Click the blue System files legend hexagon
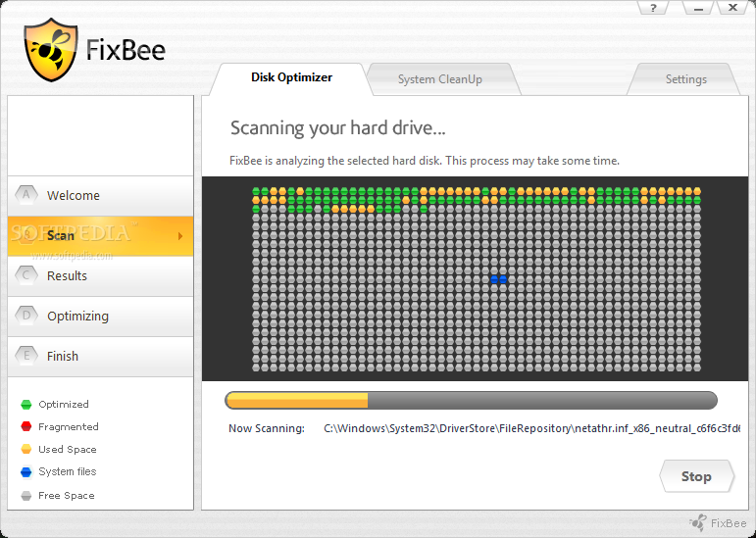Image resolution: width=756 pixels, height=538 pixels. (26, 471)
